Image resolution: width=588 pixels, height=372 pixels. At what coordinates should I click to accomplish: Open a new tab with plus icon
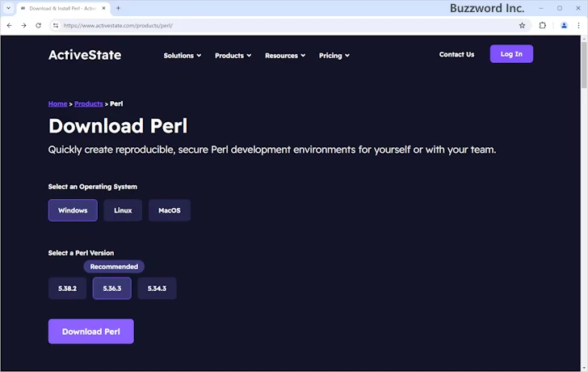(x=118, y=8)
